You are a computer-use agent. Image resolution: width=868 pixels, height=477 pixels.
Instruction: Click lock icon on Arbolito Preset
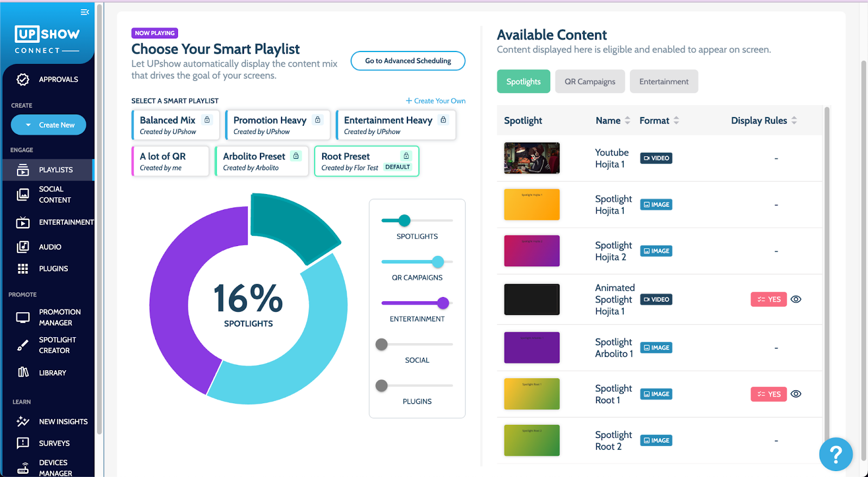coord(296,156)
